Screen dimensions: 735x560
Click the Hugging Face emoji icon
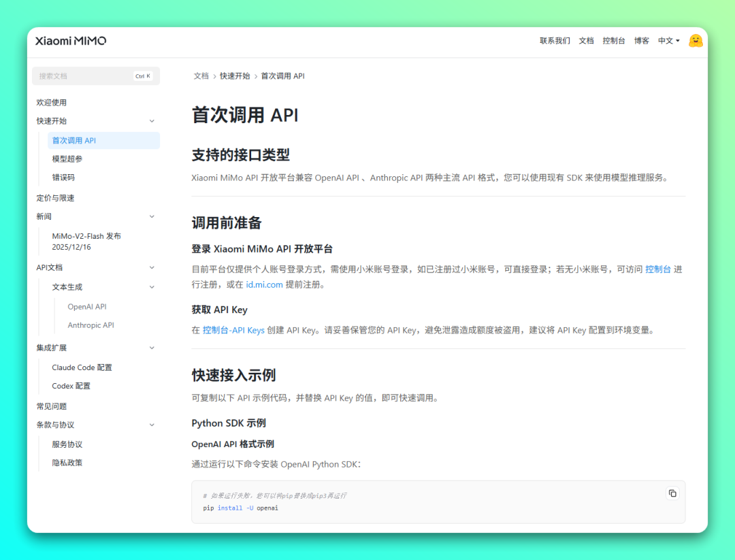pyautogui.click(x=696, y=41)
